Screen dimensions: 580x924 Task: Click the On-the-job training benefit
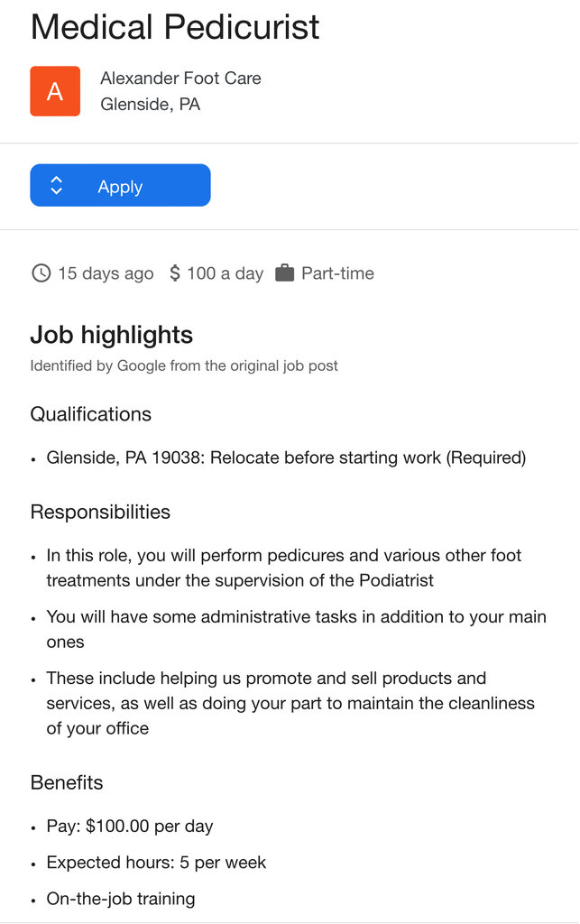pyautogui.click(x=121, y=899)
